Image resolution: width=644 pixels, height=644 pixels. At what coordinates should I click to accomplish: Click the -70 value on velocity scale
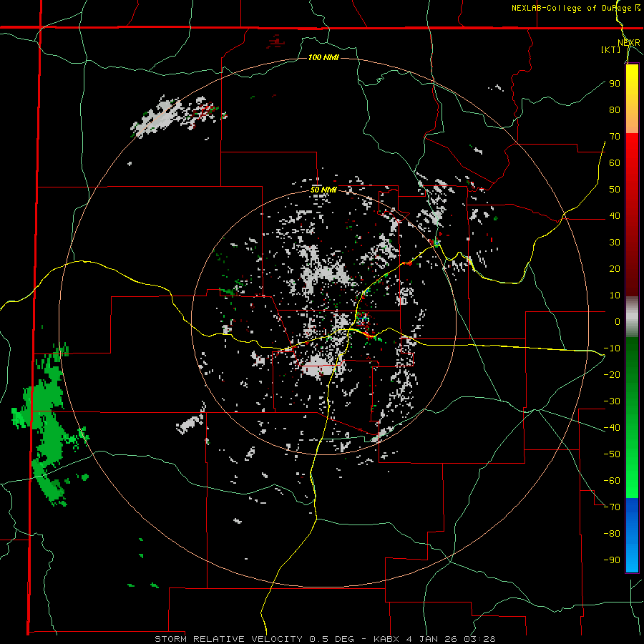(612, 507)
